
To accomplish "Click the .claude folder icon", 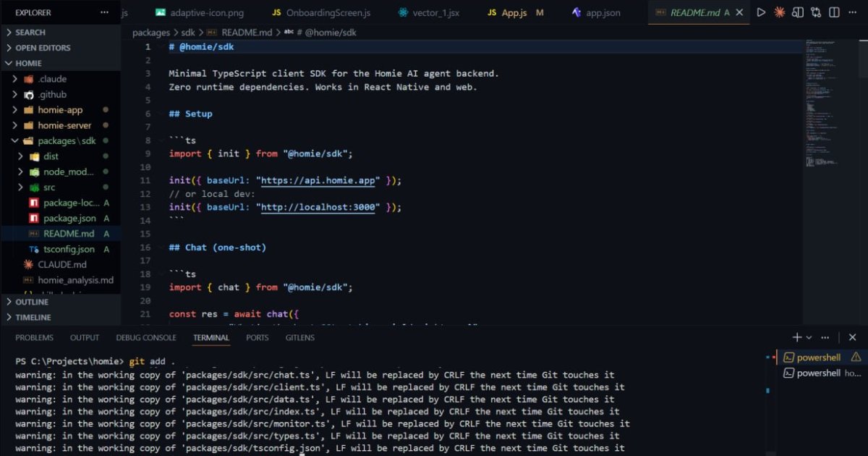I will point(29,79).
